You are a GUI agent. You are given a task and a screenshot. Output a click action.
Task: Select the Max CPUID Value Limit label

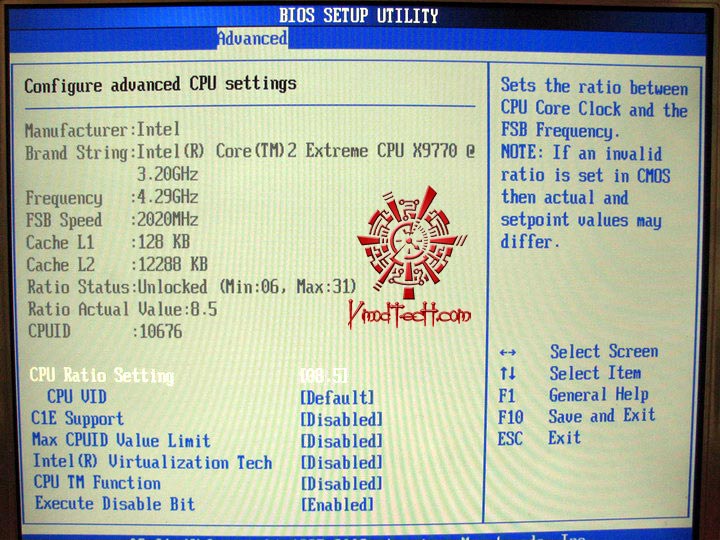[x=121, y=440]
